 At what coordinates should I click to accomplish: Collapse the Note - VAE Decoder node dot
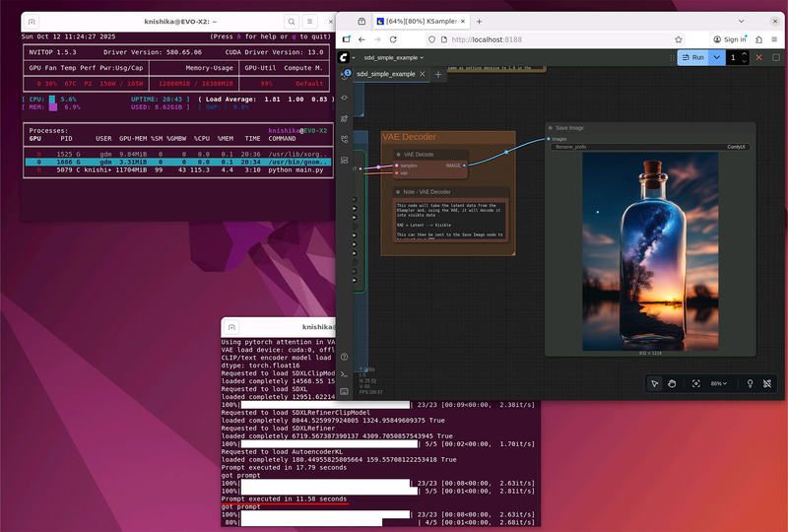tap(398, 191)
